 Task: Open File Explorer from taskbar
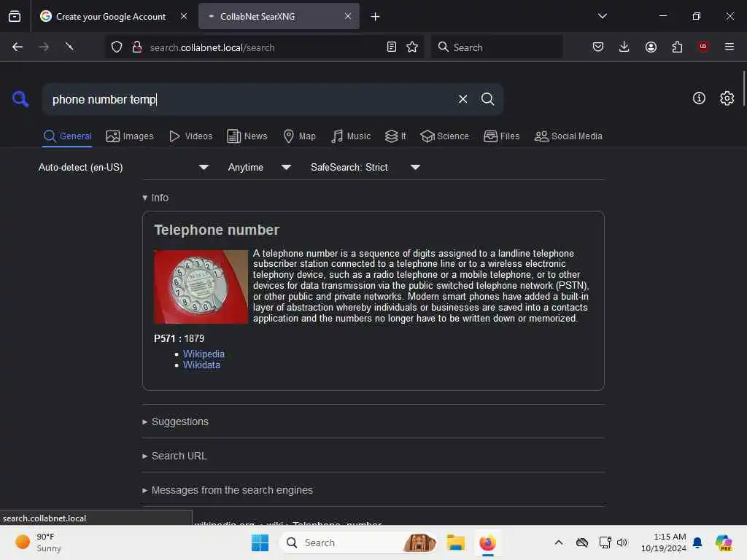tap(455, 542)
